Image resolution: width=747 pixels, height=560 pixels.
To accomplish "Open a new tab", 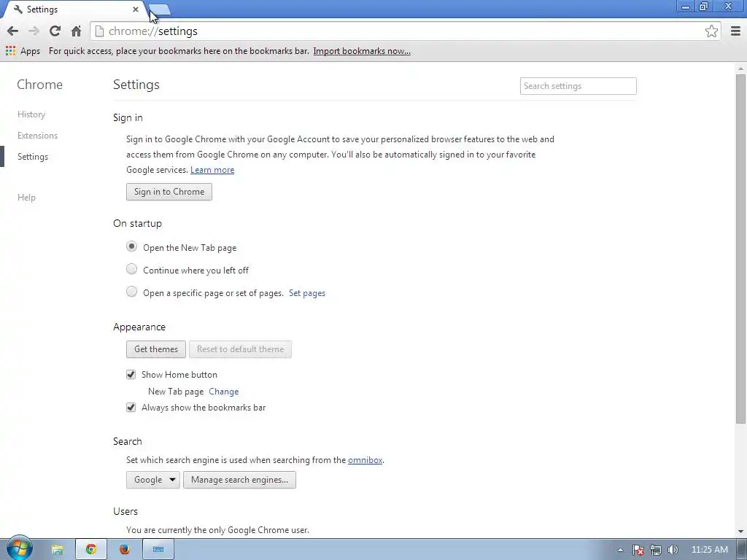I will (x=160, y=9).
